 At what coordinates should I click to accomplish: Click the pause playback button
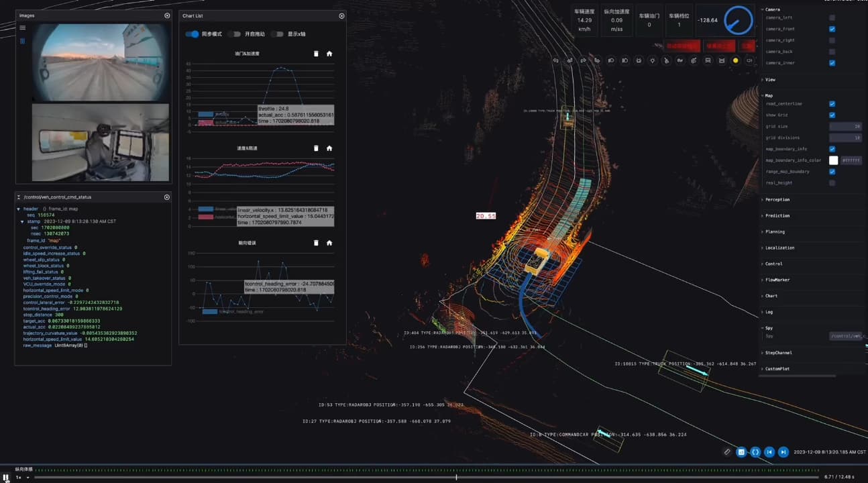[x=7, y=477]
